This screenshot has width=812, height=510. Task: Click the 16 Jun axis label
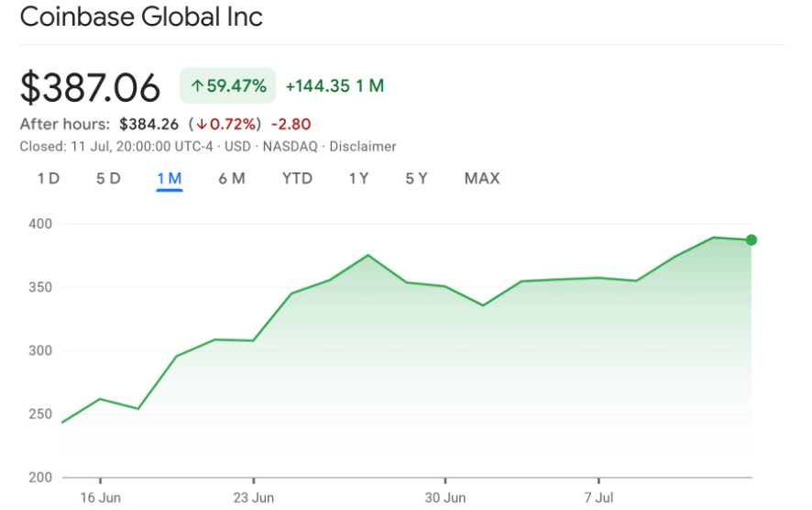[99, 498]
